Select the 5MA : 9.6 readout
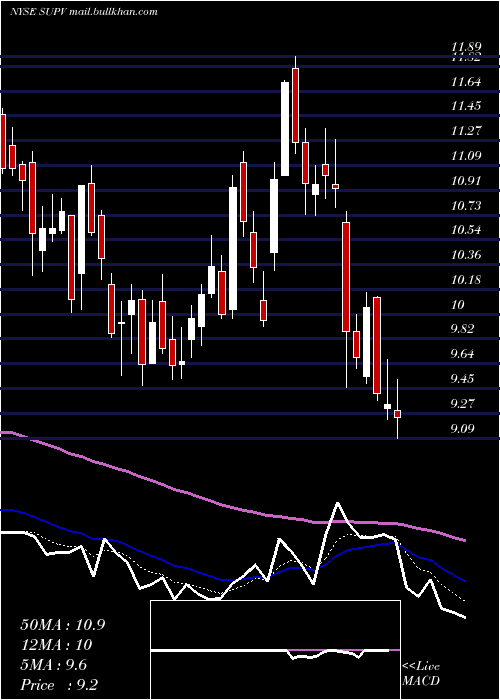The height and width of the screenshot is (700, 500). point(54,665)
